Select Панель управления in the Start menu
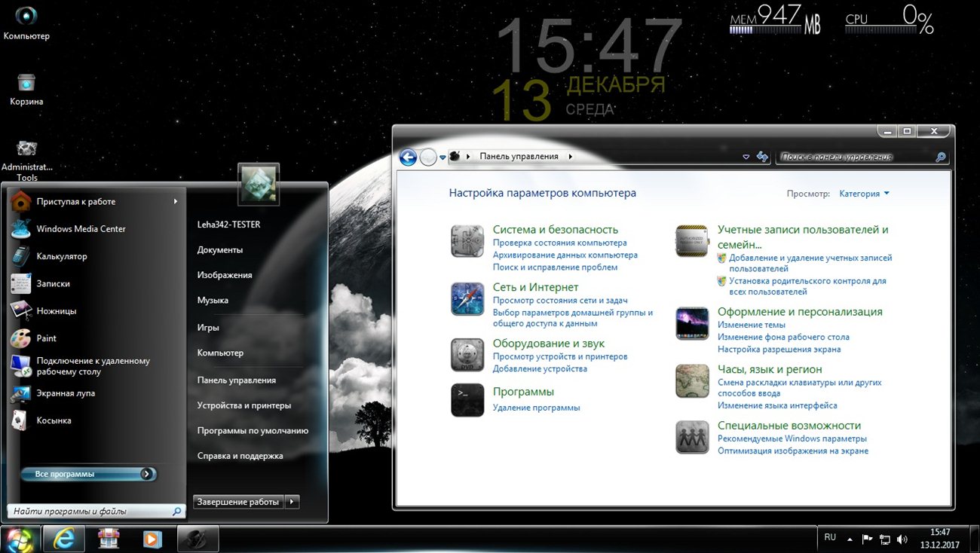Screen dimensions: 980x553 [236, 380]
